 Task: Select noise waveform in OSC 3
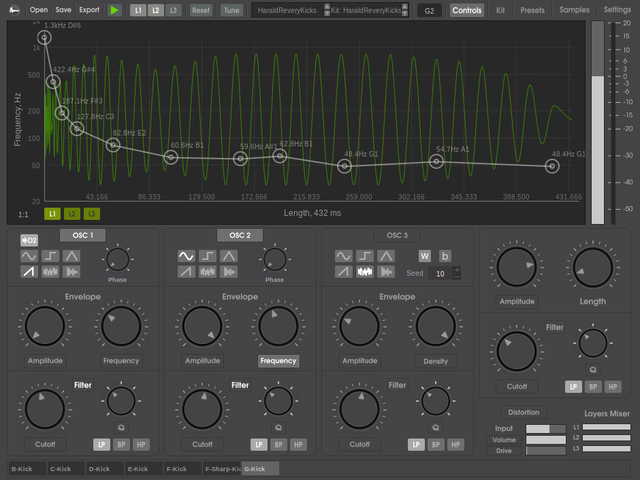click(365, 272)
